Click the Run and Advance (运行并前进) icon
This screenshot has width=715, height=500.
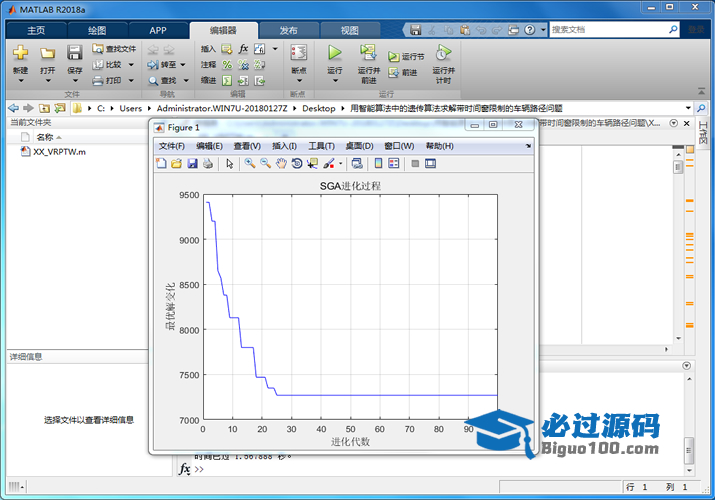[368, 54]
